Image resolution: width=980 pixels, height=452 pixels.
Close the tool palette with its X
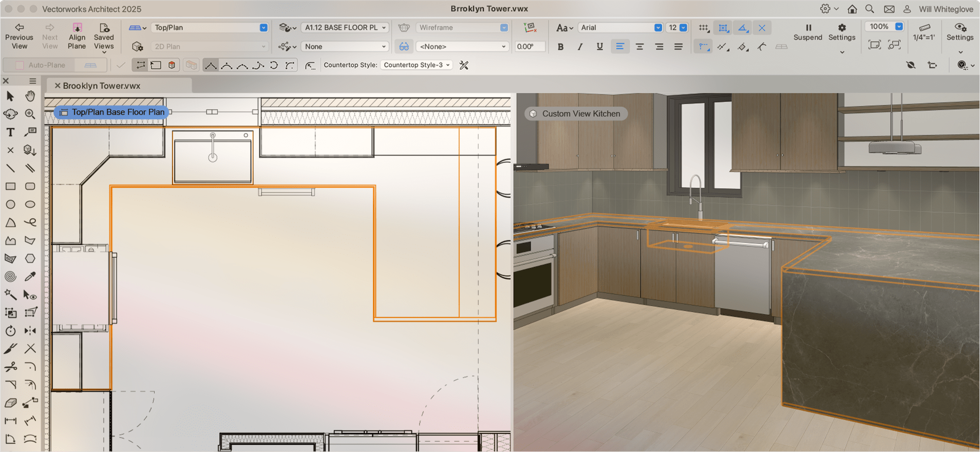[x=6, y=81]
